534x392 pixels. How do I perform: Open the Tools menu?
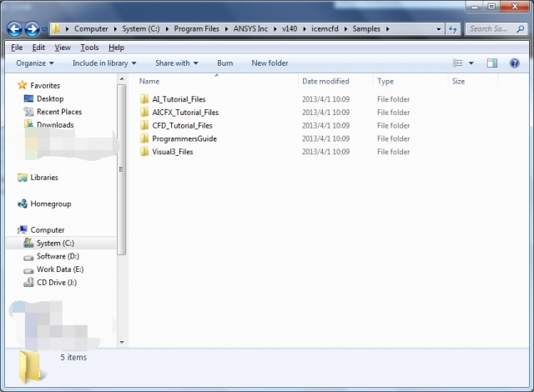coord(89,48)
